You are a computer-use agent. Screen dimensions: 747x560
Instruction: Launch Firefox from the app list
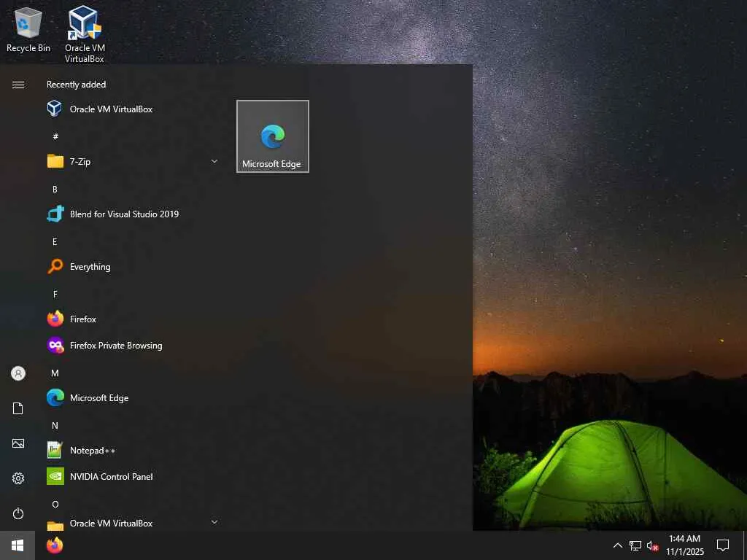(x=133, y=319)
